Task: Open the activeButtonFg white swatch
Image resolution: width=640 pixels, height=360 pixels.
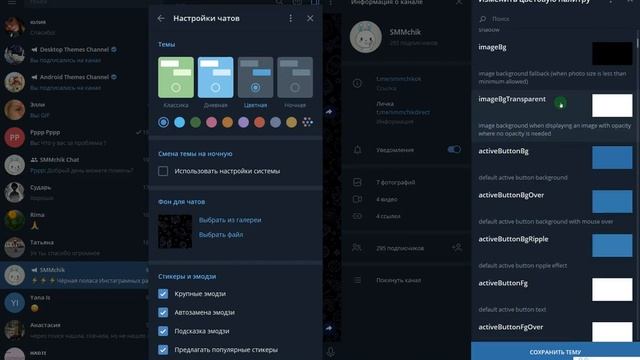Action: 612,289
